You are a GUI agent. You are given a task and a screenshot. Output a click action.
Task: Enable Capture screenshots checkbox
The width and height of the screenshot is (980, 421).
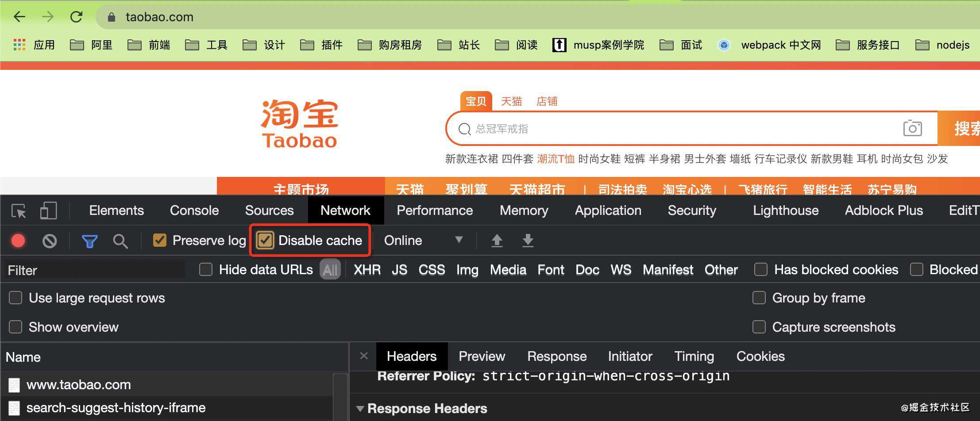pyautogui.click(x=759, y=327)
